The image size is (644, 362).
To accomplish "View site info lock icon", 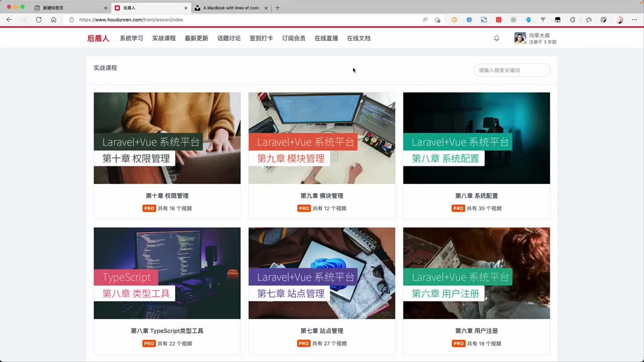I will [71, 20].
